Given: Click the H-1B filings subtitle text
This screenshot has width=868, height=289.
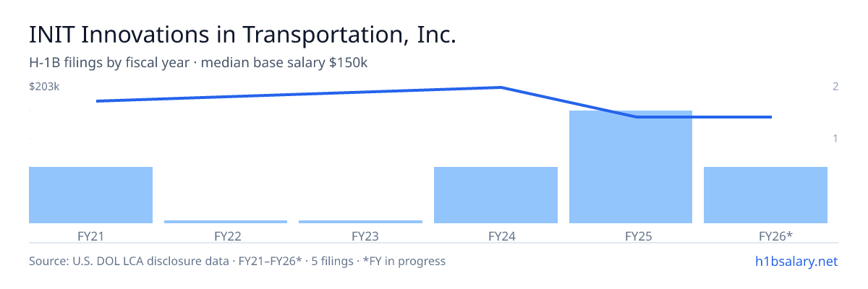Looking at the screenshot, I should click(x=198, y=63).
